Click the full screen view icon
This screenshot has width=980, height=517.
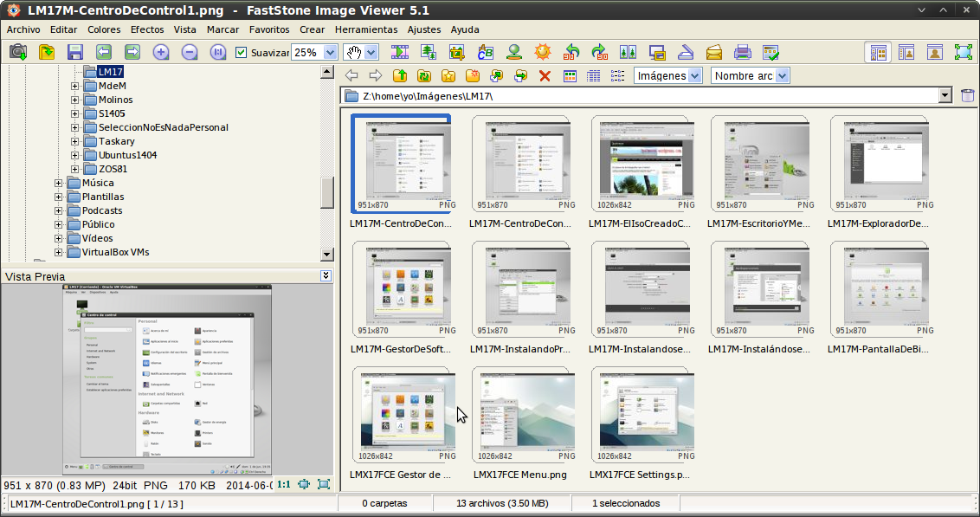963,52
